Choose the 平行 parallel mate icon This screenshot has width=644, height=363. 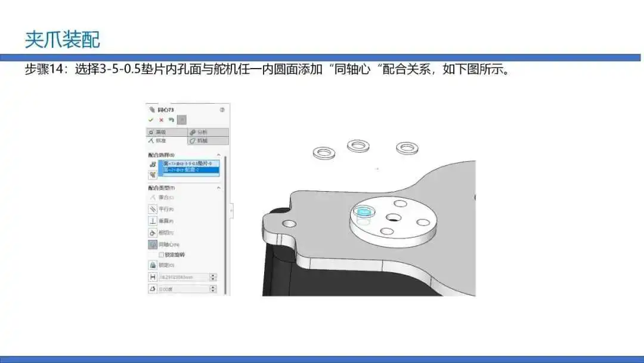tap(153, 209)
